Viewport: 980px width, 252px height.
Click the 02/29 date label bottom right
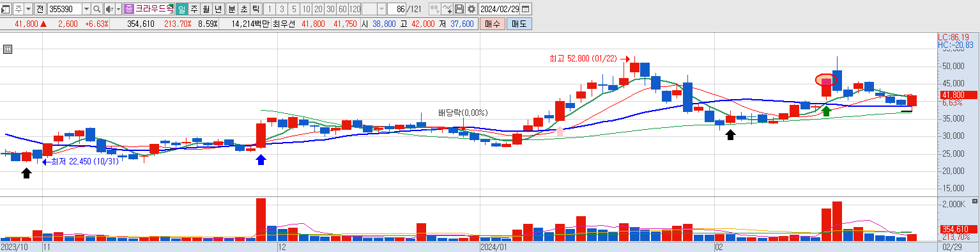[x=953, y=246]
